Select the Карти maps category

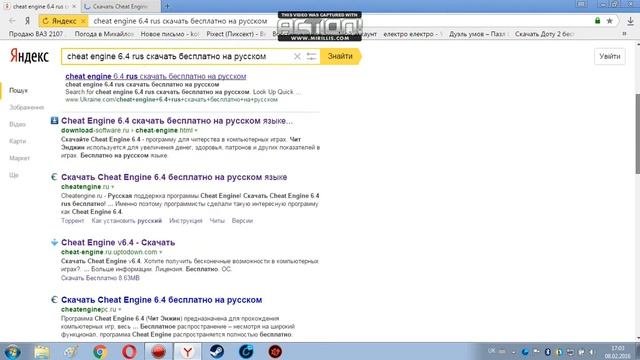click(18, 141)
